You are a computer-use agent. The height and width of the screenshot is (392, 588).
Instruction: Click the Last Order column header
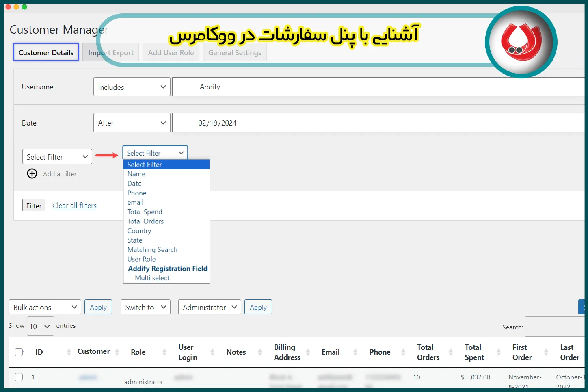[569, 352]
